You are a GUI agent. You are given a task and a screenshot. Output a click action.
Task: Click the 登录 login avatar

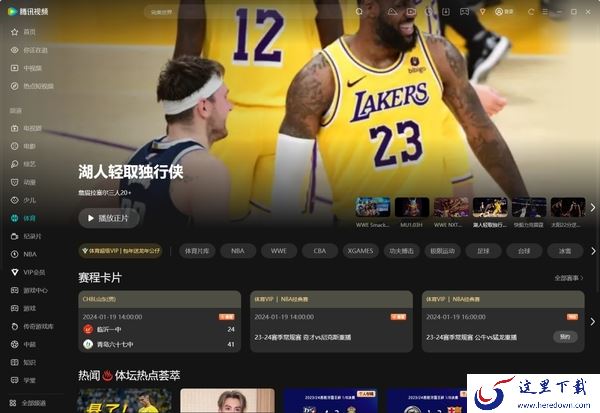coord(504,12)
